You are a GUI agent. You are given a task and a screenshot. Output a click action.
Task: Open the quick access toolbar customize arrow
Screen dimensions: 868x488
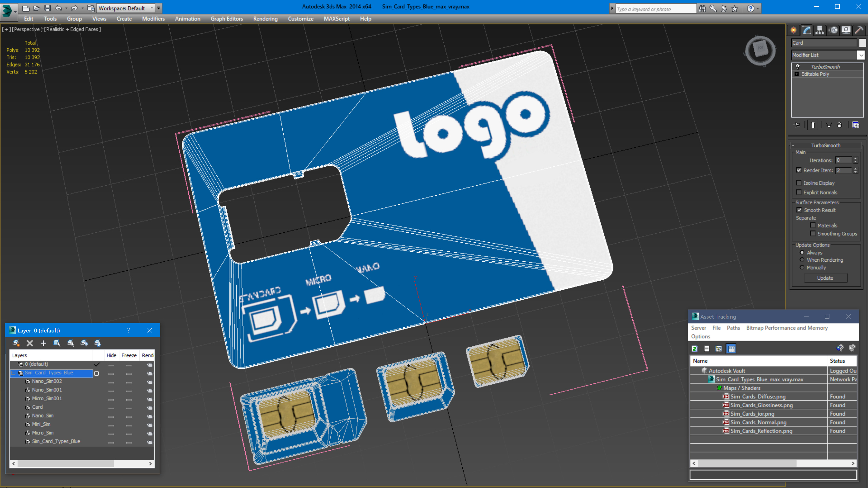(x=158, y=8)
